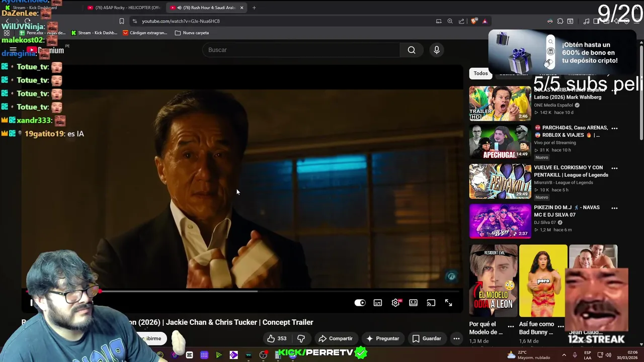Close the Rush Hour 4 tab
Screen dimensions: 644x362
[242, 8]
